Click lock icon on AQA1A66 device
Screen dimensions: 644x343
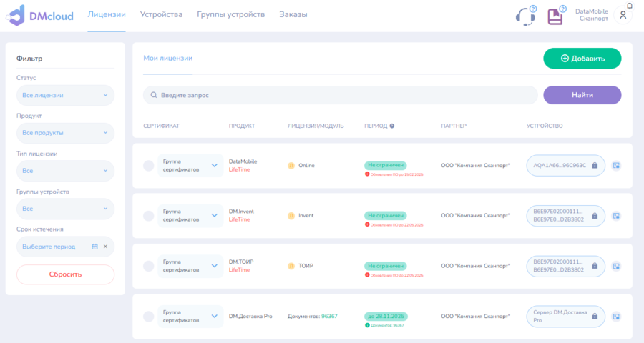coord(595,165)
